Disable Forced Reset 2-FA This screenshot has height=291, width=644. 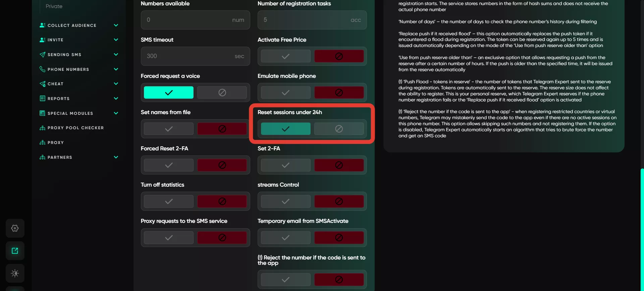tap(222, 165)
